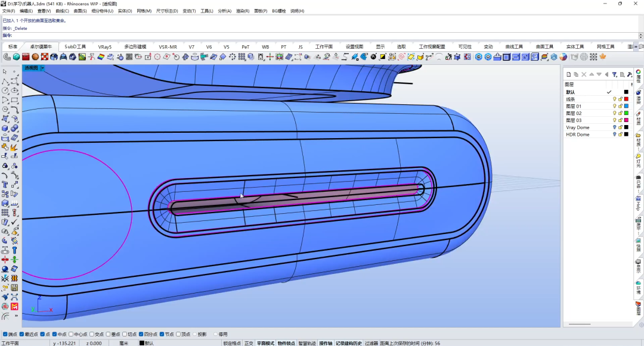Screen dimensions: 644x346
Task: Create a new layer in layers panel
Action: [x=568, y=74]
